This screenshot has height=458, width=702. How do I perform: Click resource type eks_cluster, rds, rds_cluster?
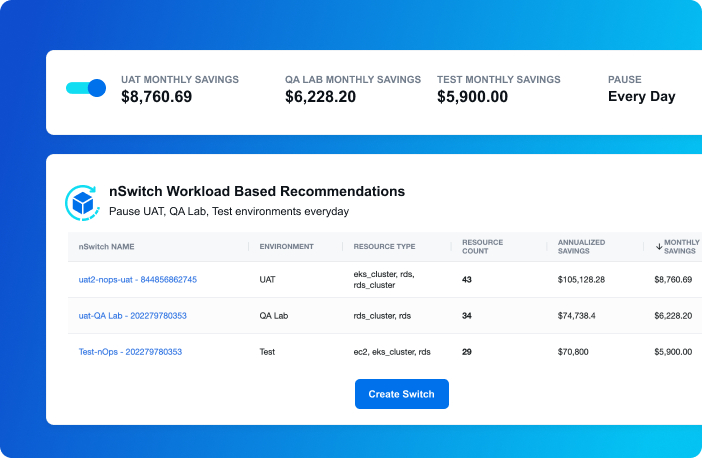coord(384,279)
